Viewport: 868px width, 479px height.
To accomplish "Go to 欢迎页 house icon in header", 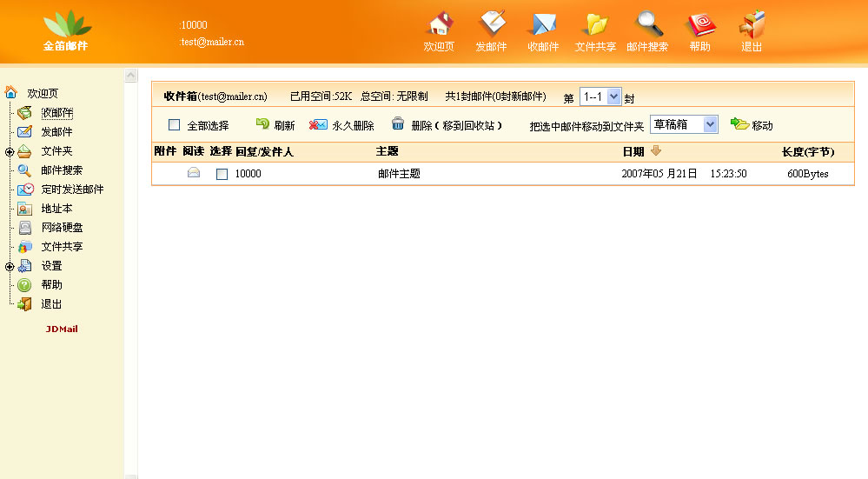I will click(x=440, y=24).
